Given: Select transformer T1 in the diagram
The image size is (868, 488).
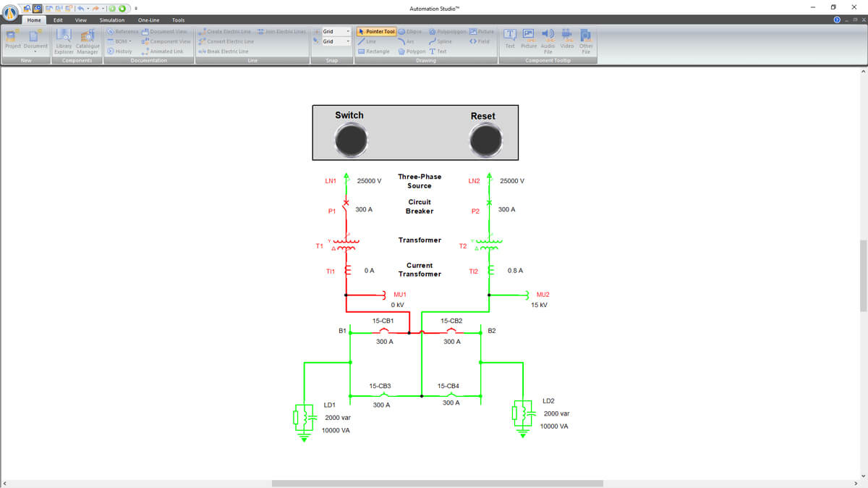Looking at the screenshot, I should coord(346,244).
